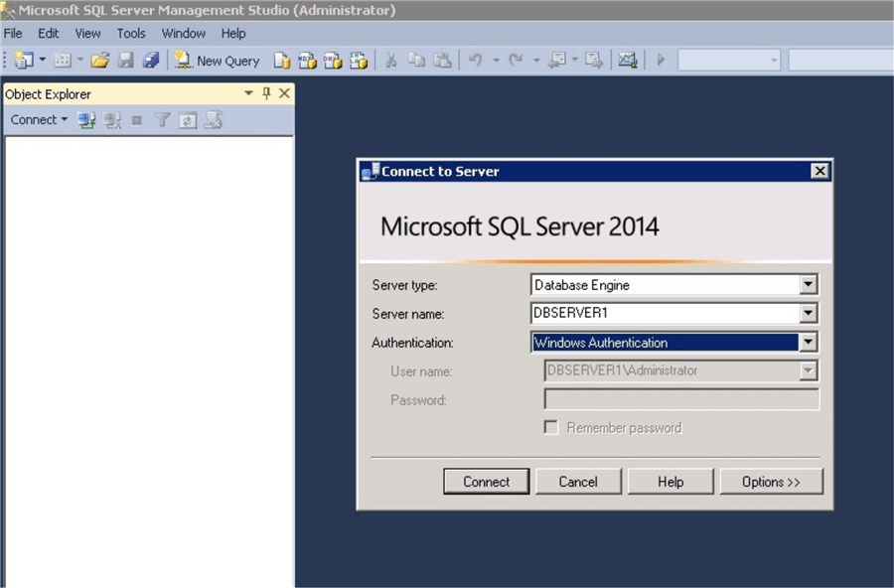Open the Window menu
This screenshot has height=588, width=894.
184,33
